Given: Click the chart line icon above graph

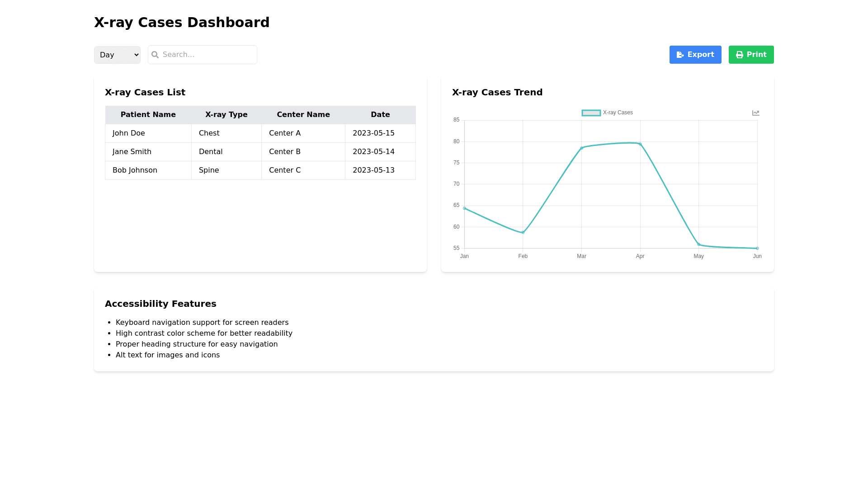Looking at the screenshot, I should tap(755, 113).
